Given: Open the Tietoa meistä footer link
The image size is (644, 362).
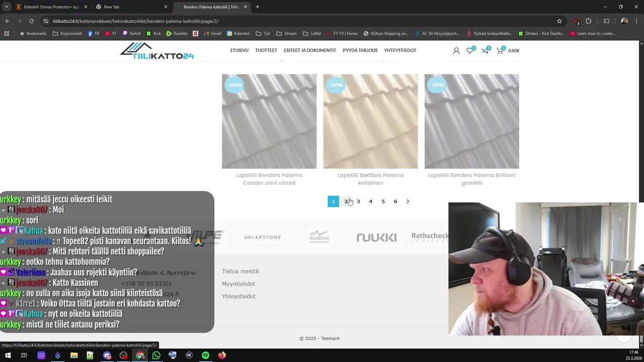Looking at the screenshot, I should click(240, 271).
